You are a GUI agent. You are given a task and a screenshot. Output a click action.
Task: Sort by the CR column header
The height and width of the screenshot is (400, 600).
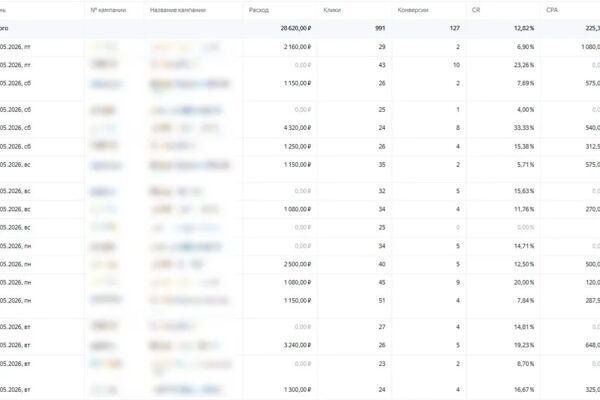pyautogui.click(x=476, y=10)
